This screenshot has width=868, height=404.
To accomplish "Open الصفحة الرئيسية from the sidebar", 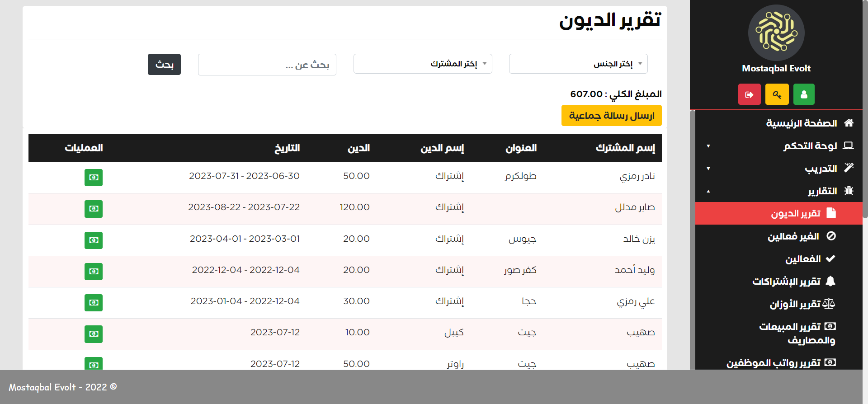I will pos(801,123).
